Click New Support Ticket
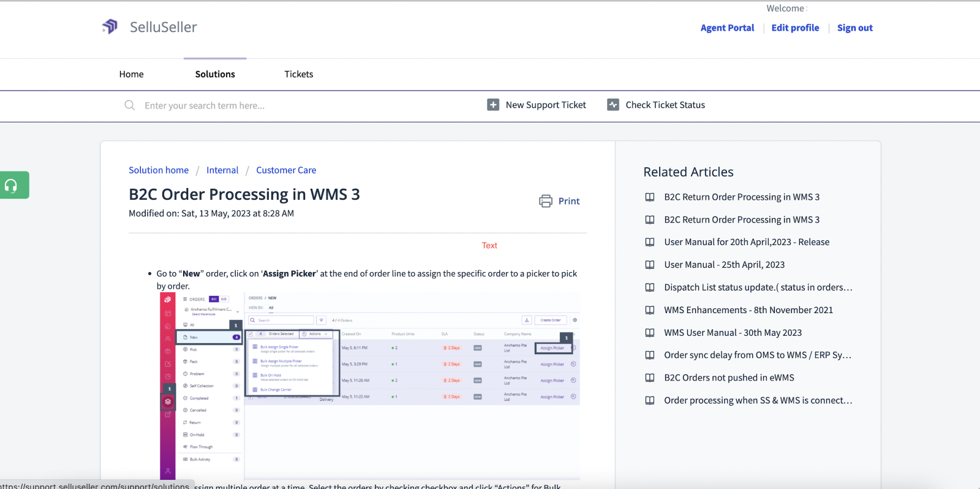Screen dimensions: 980x489 tap(546, 105)
